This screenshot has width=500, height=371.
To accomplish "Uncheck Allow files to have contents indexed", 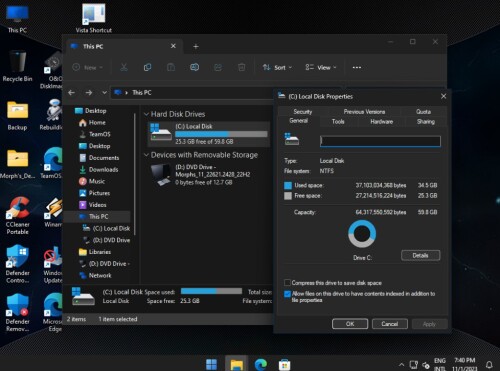I will tap(287, 294).
